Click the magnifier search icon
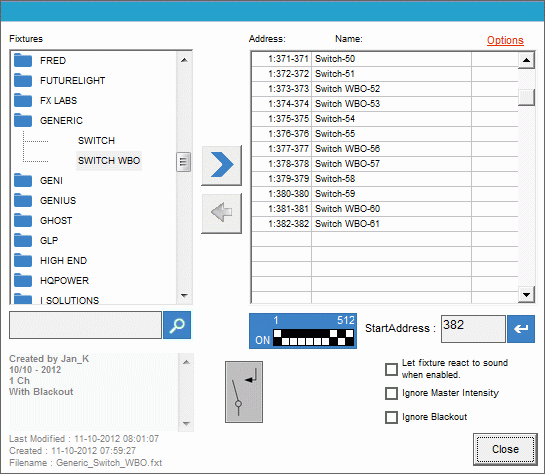The image size is (545, 474). click(x=177, y=325)
